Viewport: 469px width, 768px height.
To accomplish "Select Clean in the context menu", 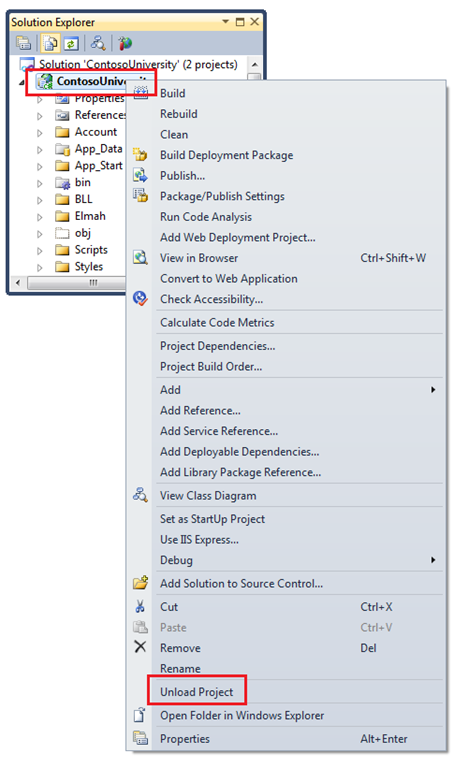I will (174, 134).
